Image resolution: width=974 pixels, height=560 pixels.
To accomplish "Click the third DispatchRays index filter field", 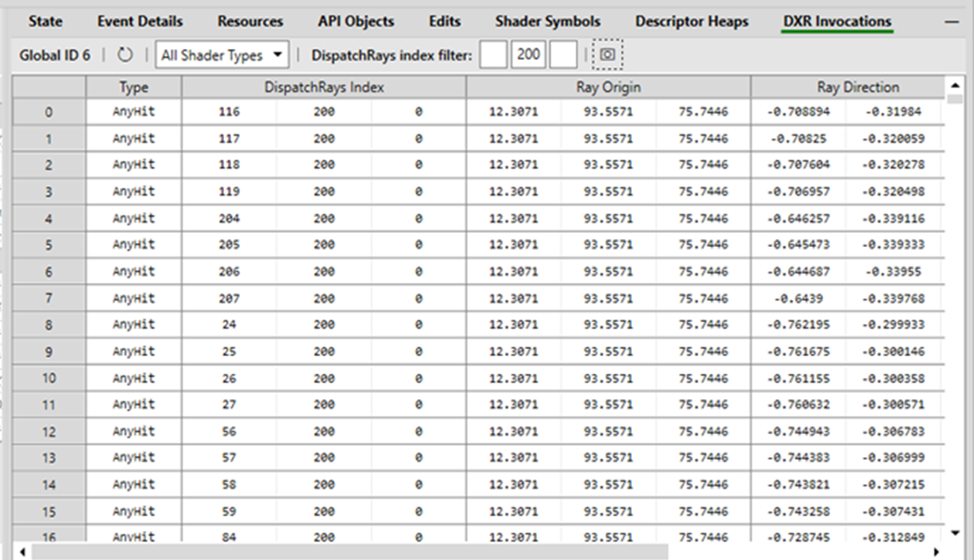I will pos(563,55).
